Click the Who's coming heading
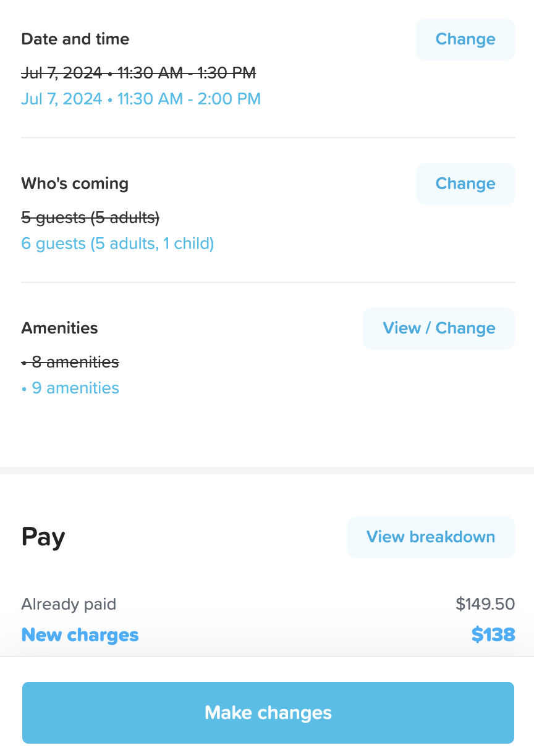 [x=75, y=183]
